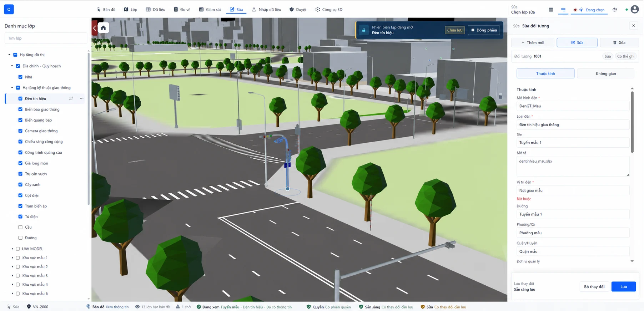Image resolution: width=644 pixels, height=311 pixels.
Task: Click the Tìm lớp search field
Action: pos(46,38)
